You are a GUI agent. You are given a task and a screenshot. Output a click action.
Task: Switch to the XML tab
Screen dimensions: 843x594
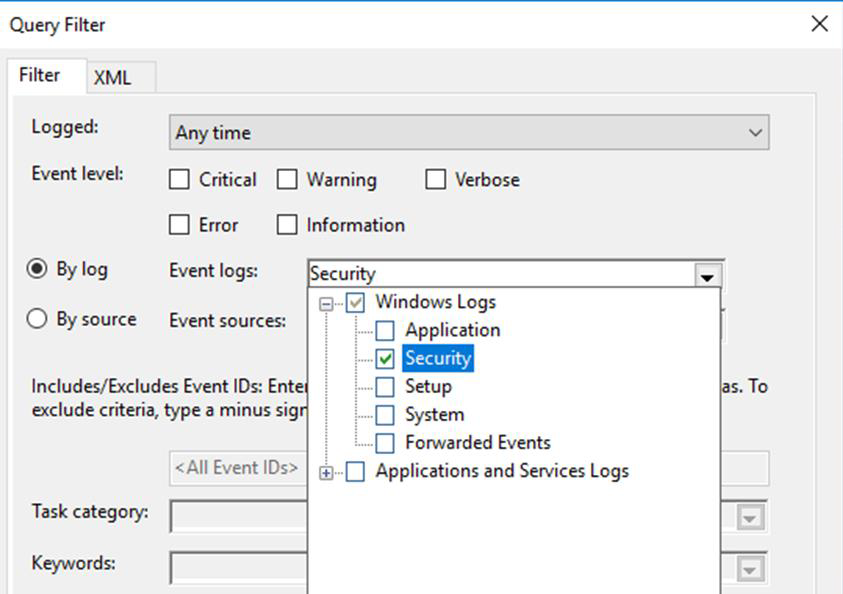click(x=115, y=76)
